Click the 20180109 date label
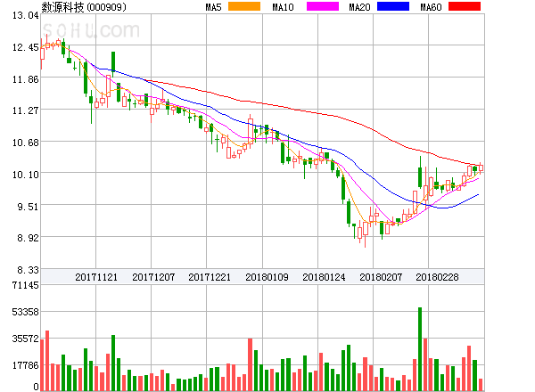This screenshot has width=535, height=392. pyautogui.click(x=267, y=277)
